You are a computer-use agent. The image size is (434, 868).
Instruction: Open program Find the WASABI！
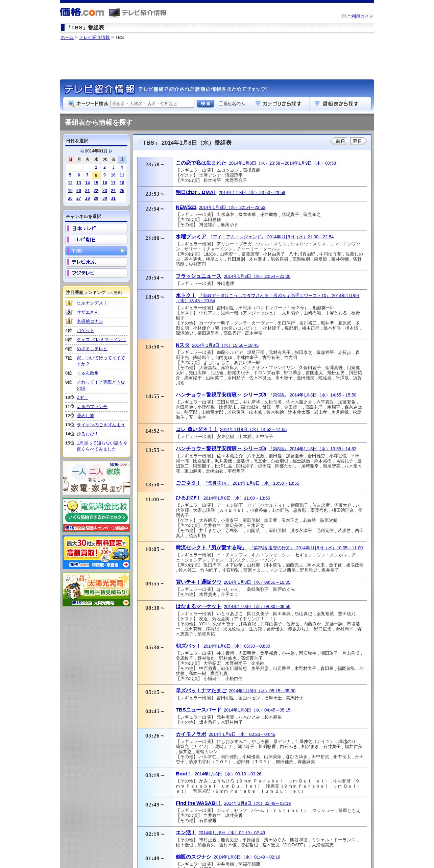click(199, 803)
